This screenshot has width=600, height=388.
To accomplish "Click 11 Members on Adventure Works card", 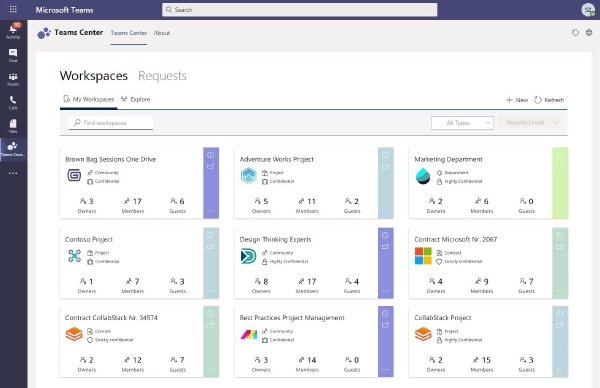I will point(307,205).
